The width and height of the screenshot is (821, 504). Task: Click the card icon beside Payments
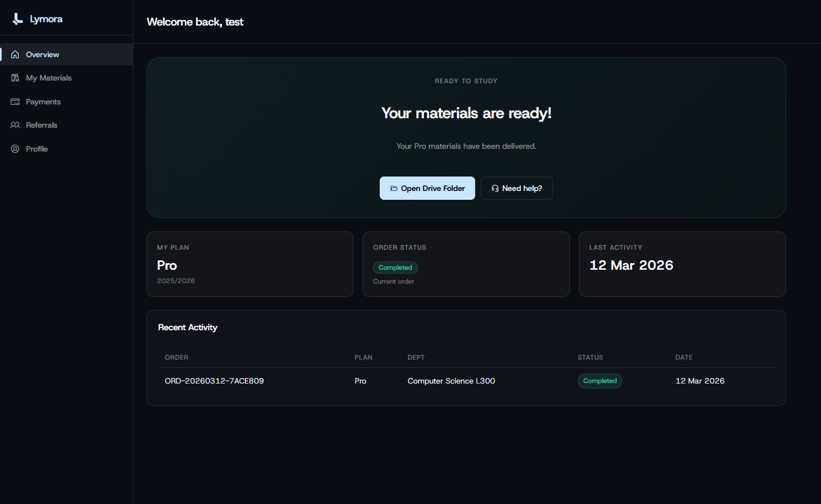(15, 102)
